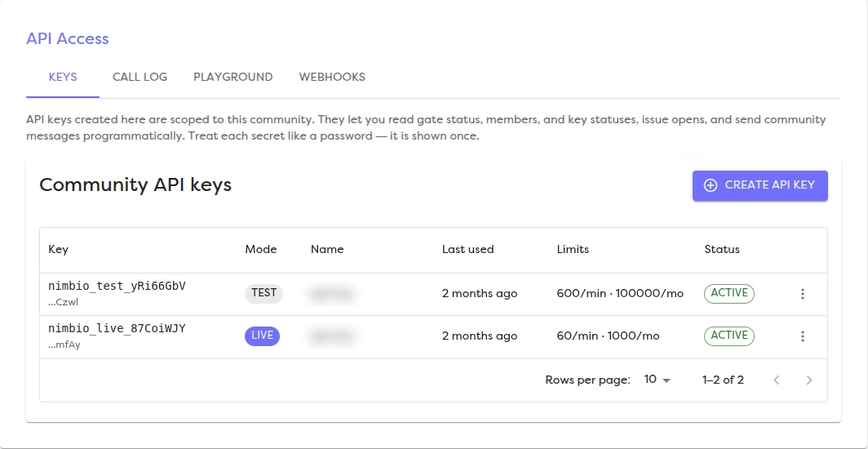Open the actions menu for nimbio_test_yRi66GbV key

(x=802, y=294)
